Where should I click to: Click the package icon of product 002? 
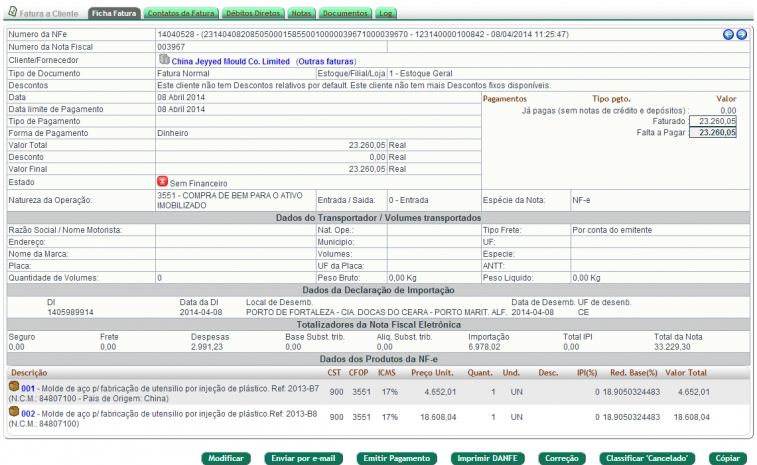tap(14, 411)
